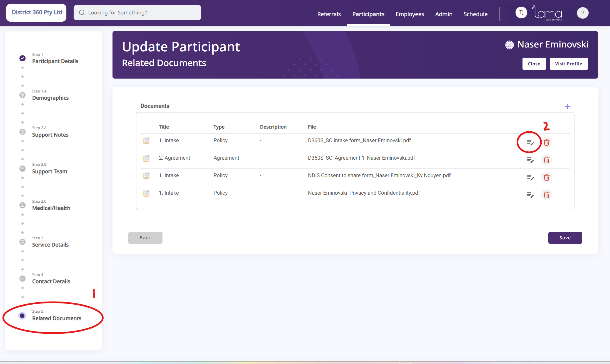Click edit icon for D360S_SC Intake form document
This screenshot has width=610, height=364.
[x=530, y=142]
